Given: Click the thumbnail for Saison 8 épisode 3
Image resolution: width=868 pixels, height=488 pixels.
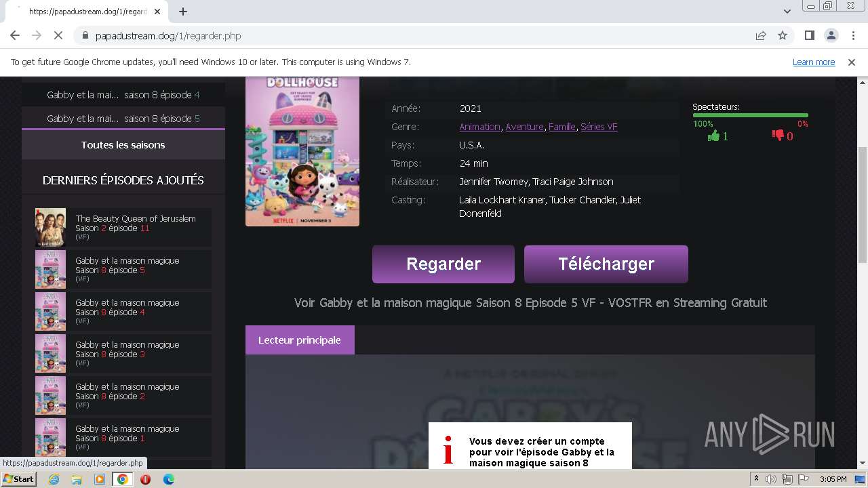Looking at the screenshot, I should (50, 354).
